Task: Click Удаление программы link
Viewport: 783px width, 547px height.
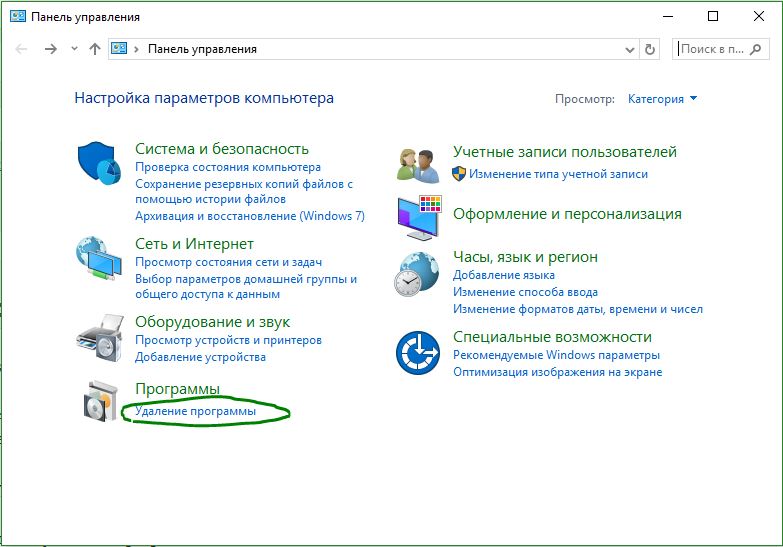Action: click(195, 411)
